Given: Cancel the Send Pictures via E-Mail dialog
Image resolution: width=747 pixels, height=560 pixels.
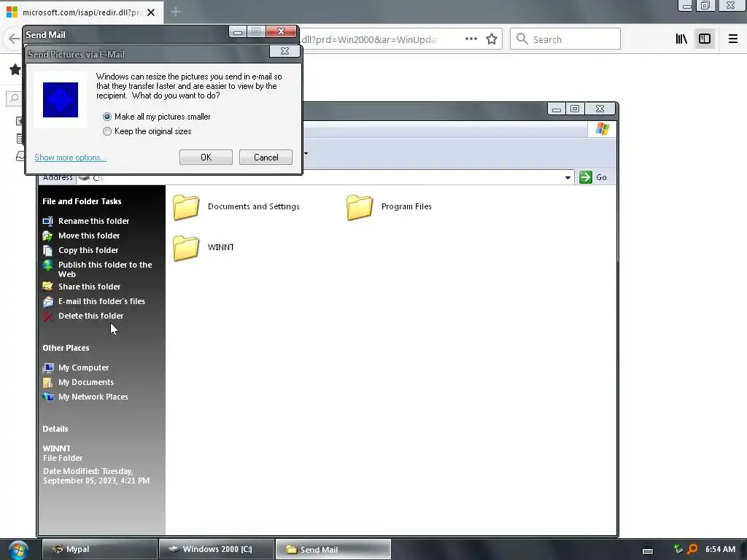Looking at the screenshot, I should click(266, 157).
